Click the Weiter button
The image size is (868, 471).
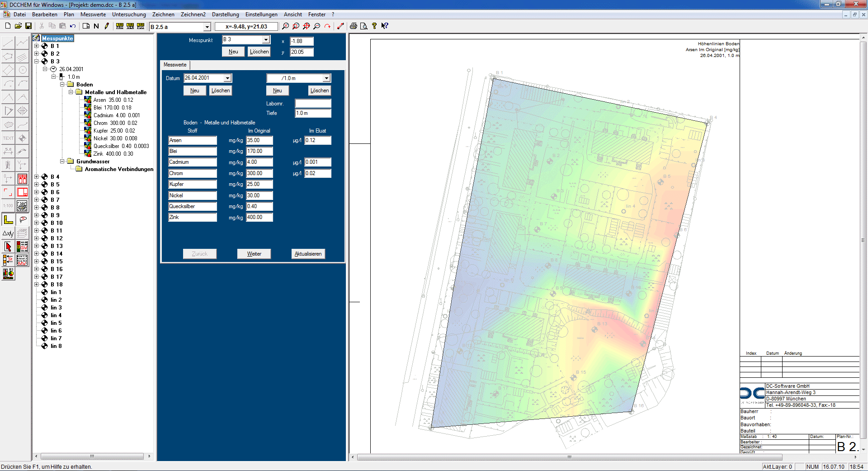[x=254, y=254]
